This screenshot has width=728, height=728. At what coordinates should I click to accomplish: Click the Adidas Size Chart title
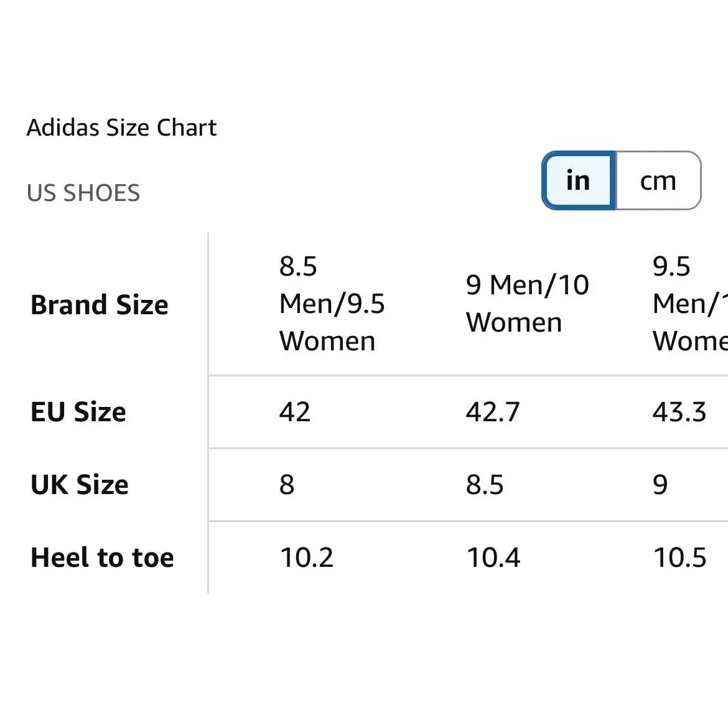121,128
